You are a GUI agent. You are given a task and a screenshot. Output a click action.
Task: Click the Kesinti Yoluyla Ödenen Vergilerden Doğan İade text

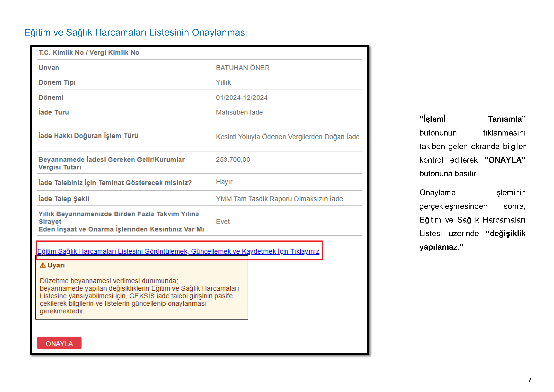point(287,137)
